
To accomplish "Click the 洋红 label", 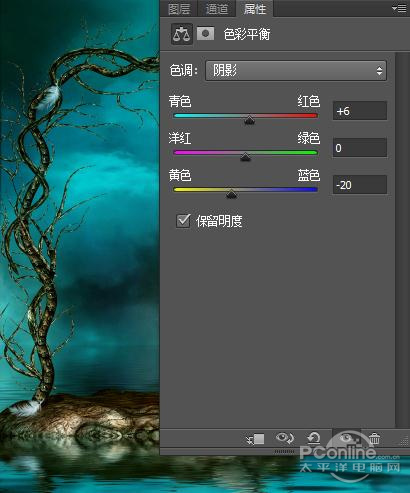I will point(180,138).
